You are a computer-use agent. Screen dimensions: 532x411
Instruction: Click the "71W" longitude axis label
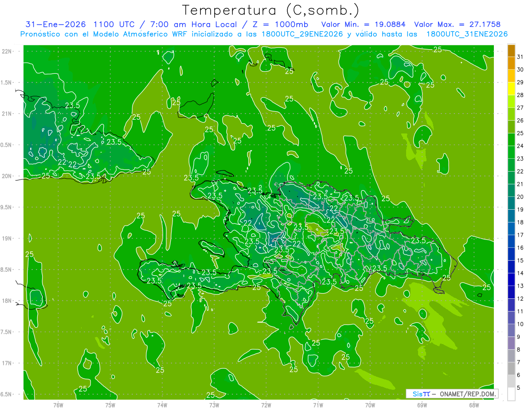coord(318,405)
